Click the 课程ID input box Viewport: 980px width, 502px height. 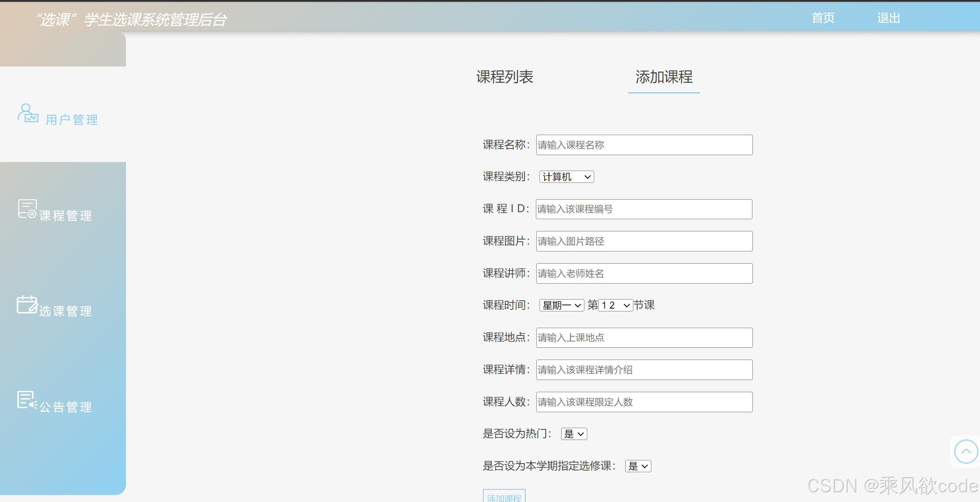tap(644, 209)
